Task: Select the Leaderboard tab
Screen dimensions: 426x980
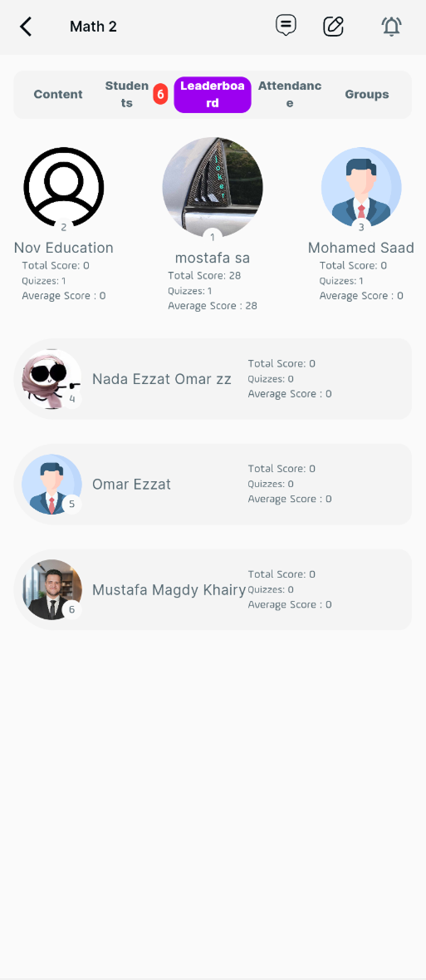Action: [213, 95]
